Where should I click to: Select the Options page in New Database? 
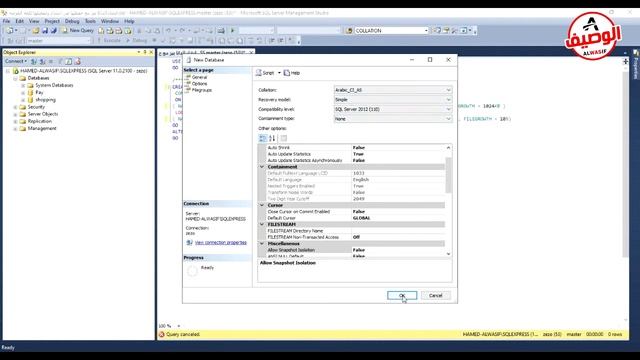point(200,84)
